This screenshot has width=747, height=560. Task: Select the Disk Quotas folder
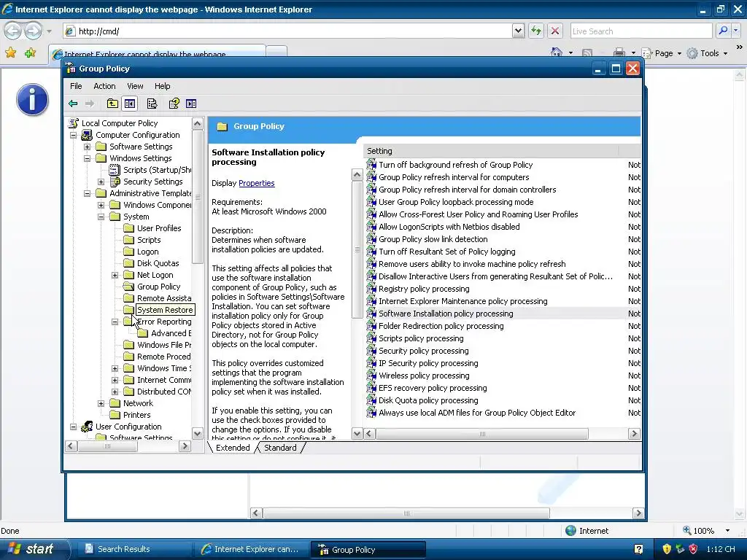(151, 263)
